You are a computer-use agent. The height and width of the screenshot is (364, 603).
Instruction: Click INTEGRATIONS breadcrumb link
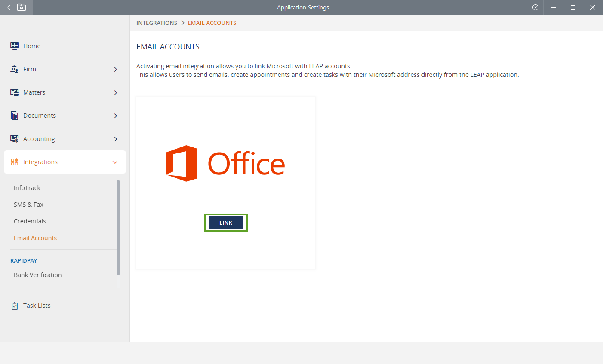click(157, 23)
